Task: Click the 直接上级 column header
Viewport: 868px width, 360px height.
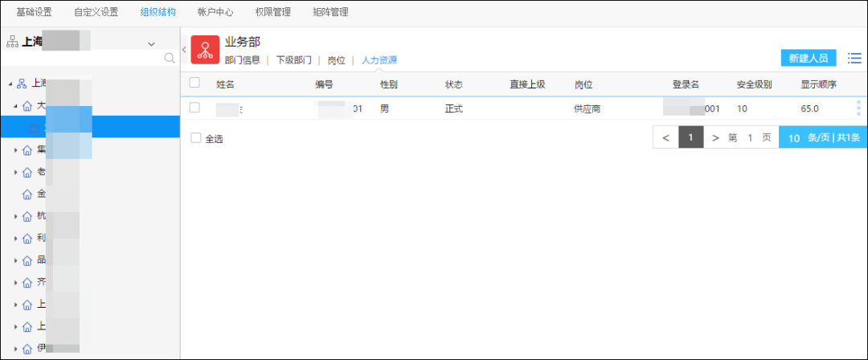Action: pyautogui.click(x=527, y=84)
